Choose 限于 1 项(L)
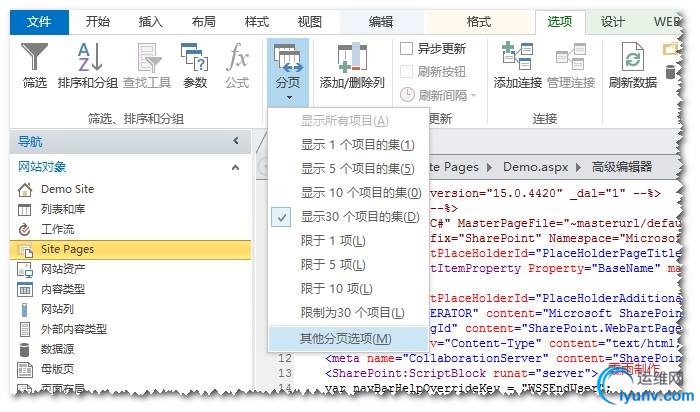 pyautogui.click(x=348, y=241)
